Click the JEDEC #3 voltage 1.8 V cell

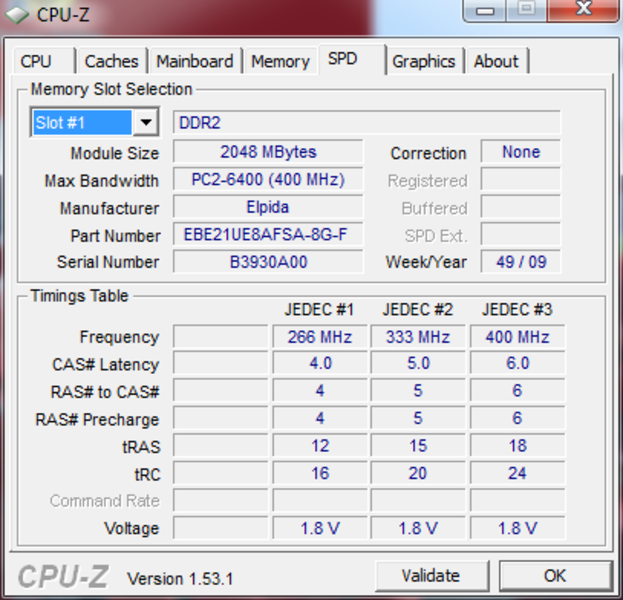(x=517, y=528)
